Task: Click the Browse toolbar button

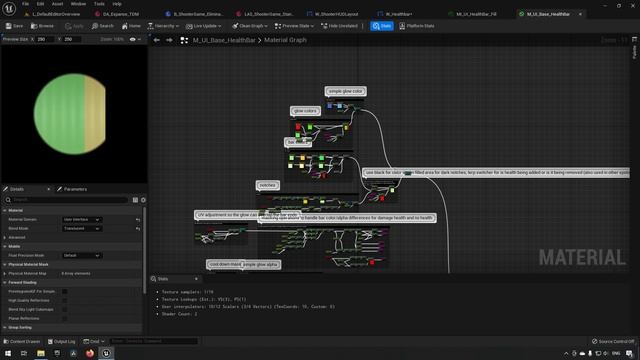Action: pyautogui.click(x=42, y=26)
